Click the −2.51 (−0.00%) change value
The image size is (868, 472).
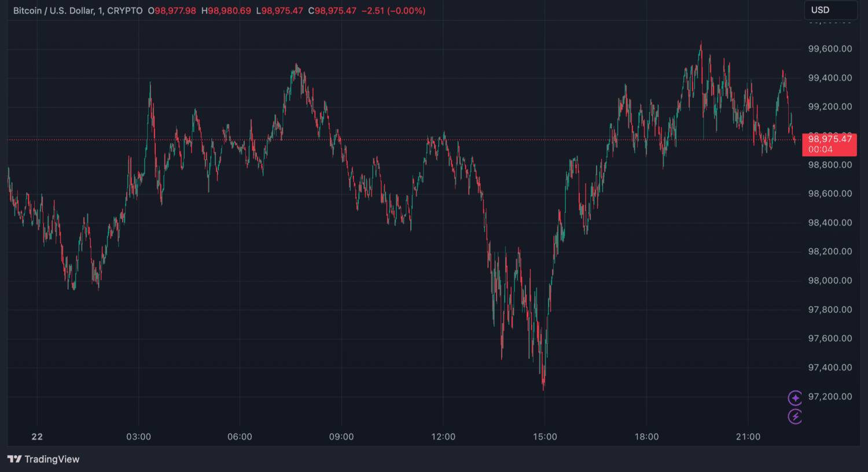(393, 11)
